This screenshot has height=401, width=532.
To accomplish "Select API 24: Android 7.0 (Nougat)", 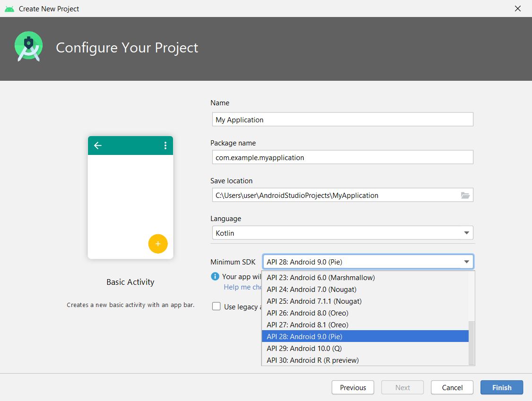I will click(365, 290).
